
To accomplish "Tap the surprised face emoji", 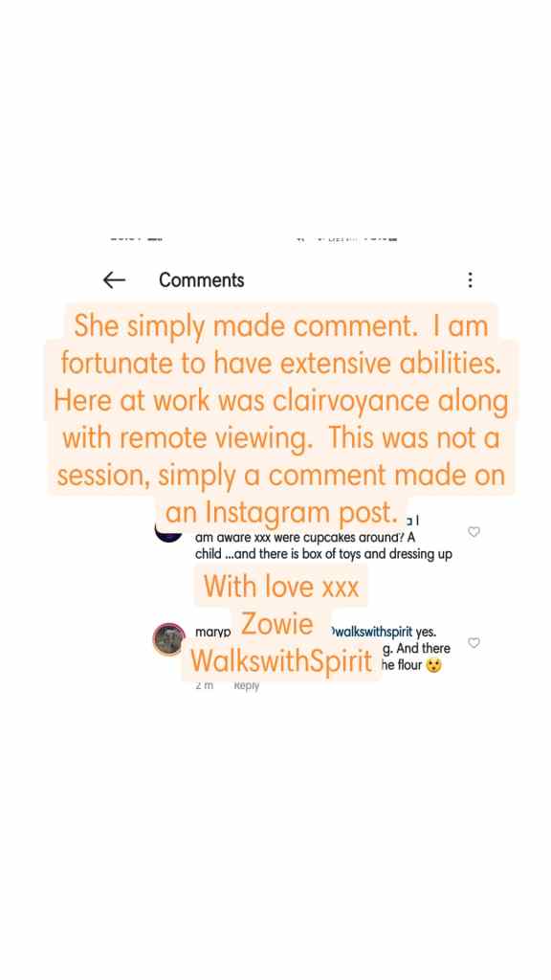I will [x=433, y=666].
